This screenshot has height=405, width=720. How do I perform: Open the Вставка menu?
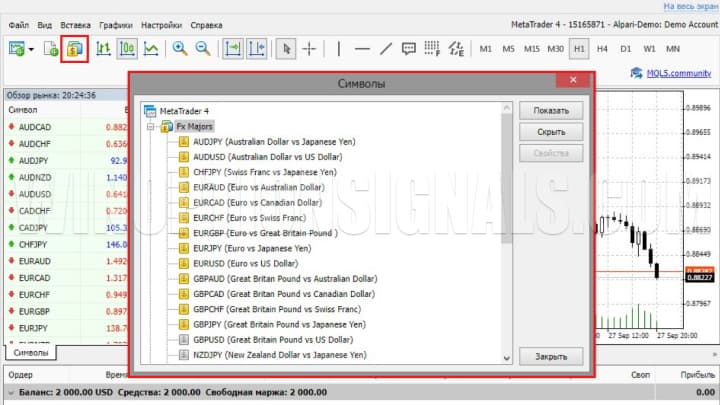(x=75, y=24)
